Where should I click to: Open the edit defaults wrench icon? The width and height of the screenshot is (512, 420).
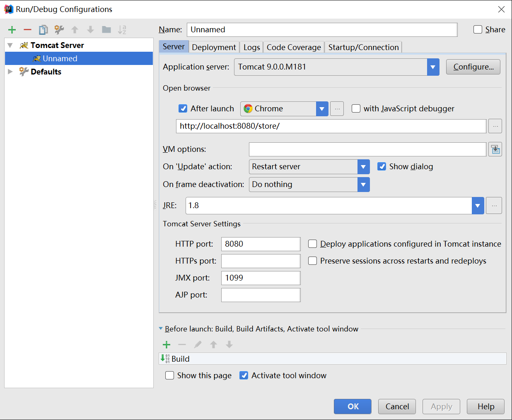59,30
